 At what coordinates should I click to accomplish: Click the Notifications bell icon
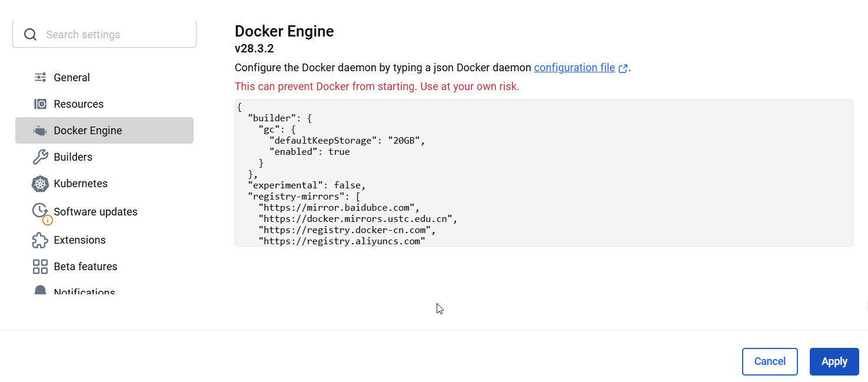pyautogui.click(x=40, y=290)
